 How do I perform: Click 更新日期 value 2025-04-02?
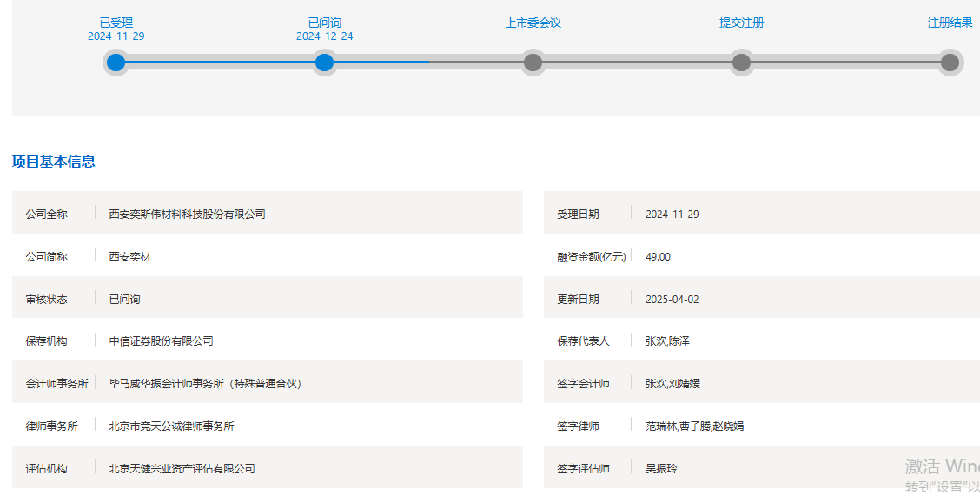click(672, 299)
